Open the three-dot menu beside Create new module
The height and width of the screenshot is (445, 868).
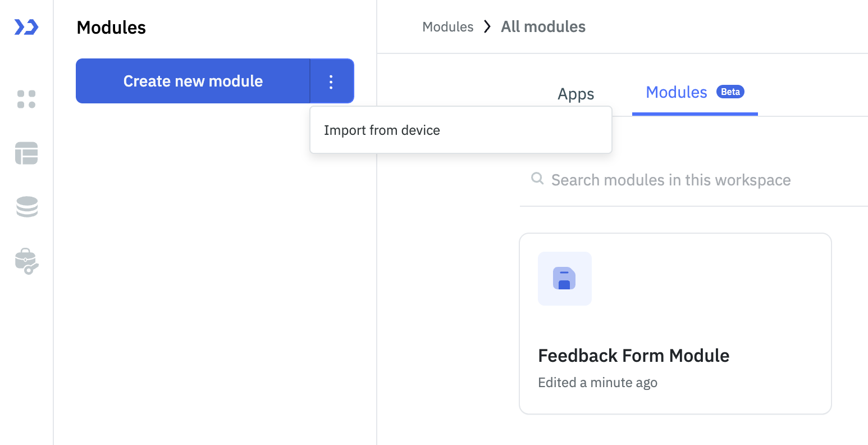tap(331, 81)
